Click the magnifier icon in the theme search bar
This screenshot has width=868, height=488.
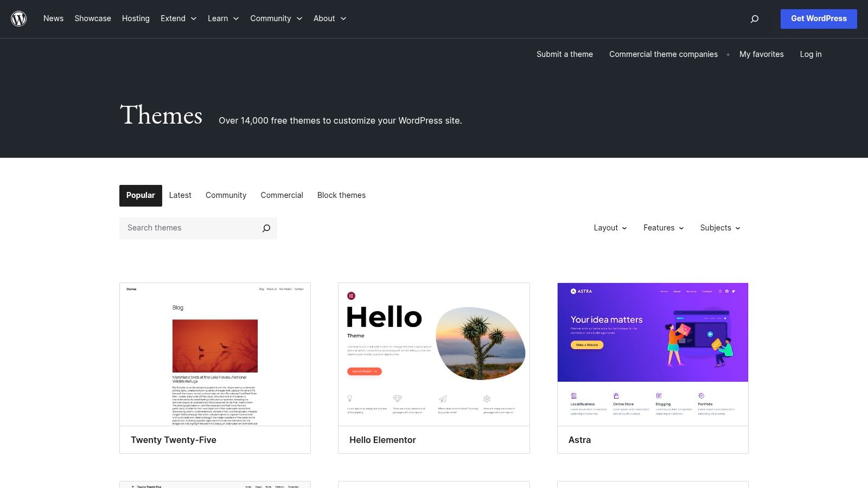point(266,228)
